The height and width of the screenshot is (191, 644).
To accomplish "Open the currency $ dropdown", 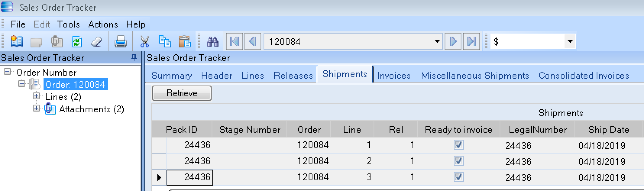I will coord(570,41).
